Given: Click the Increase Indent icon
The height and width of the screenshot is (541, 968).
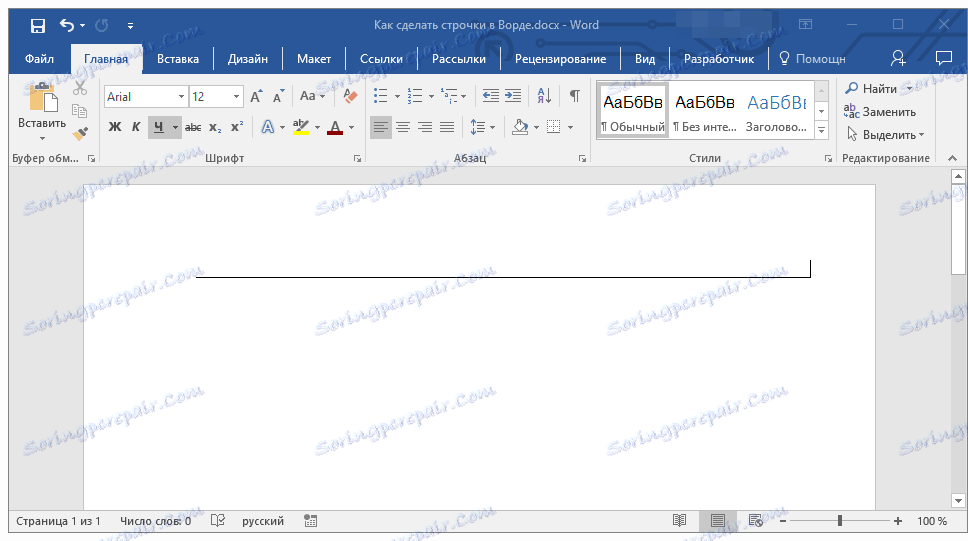Looking at the screenshot, I should (513, 96).
